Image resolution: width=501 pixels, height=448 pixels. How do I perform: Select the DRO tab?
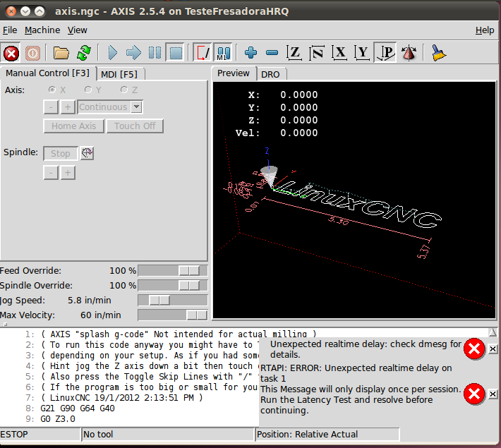(x=270, y=75)
